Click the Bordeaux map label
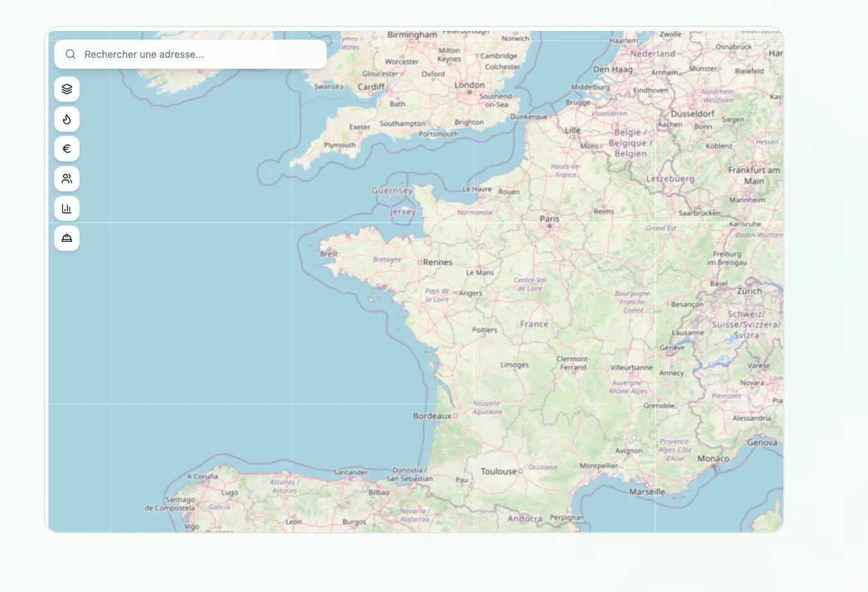 [x=431, y=416]
